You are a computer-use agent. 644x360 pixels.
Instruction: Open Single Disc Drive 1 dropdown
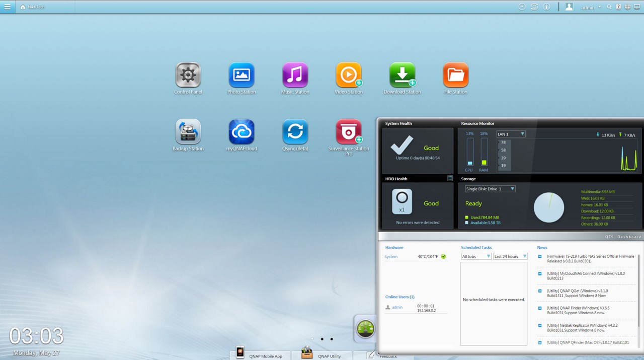click(491, 189)
